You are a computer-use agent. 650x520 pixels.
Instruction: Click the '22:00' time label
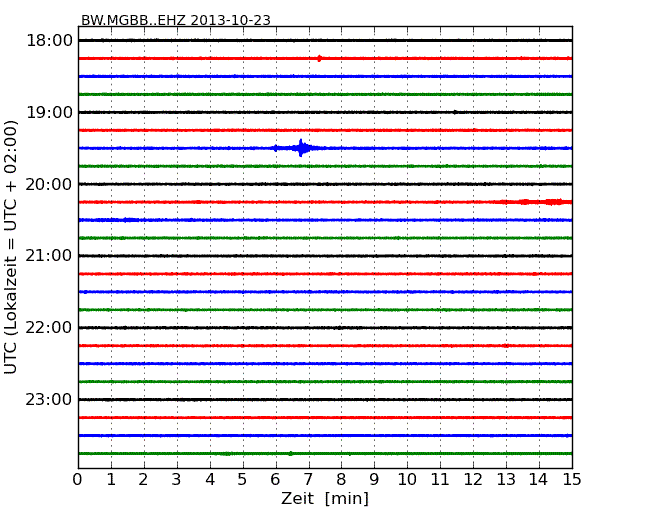click(x=49, y=328)
